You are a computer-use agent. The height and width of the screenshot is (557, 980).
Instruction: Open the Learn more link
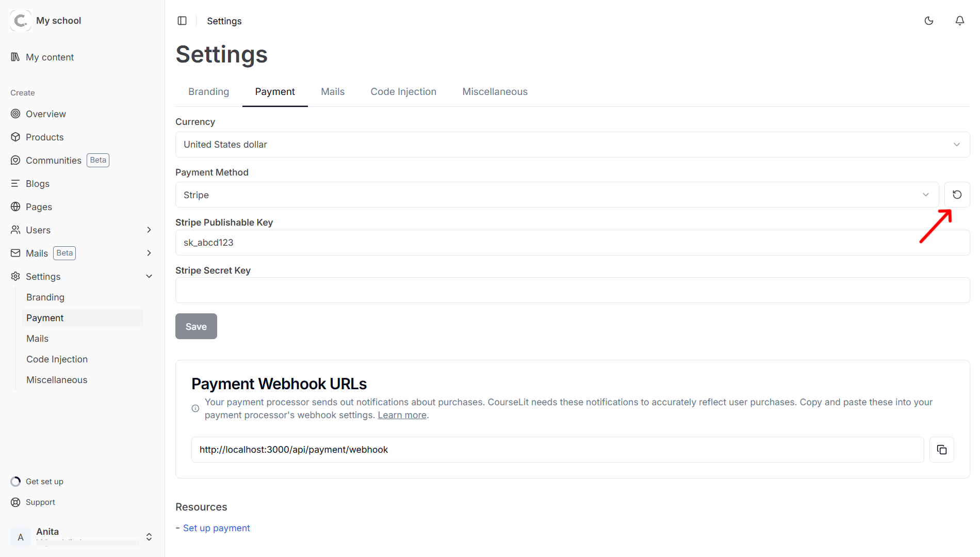(x=402, y=415)
